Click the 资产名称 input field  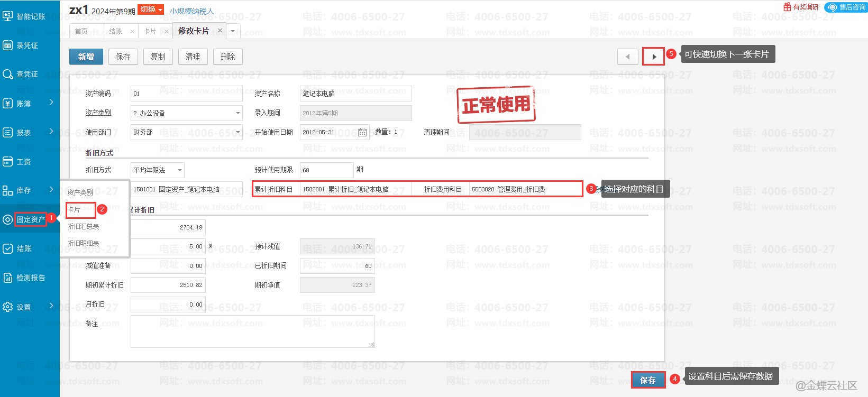pos(355,94)
